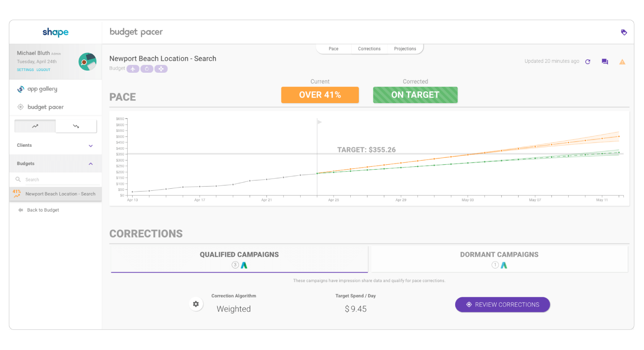Image resolution: width=644 pixels, height=350 pixels.
Task: Open the data refresh icon near Updated timestamp
Action: pyautogui.click(x=588, y=61)
